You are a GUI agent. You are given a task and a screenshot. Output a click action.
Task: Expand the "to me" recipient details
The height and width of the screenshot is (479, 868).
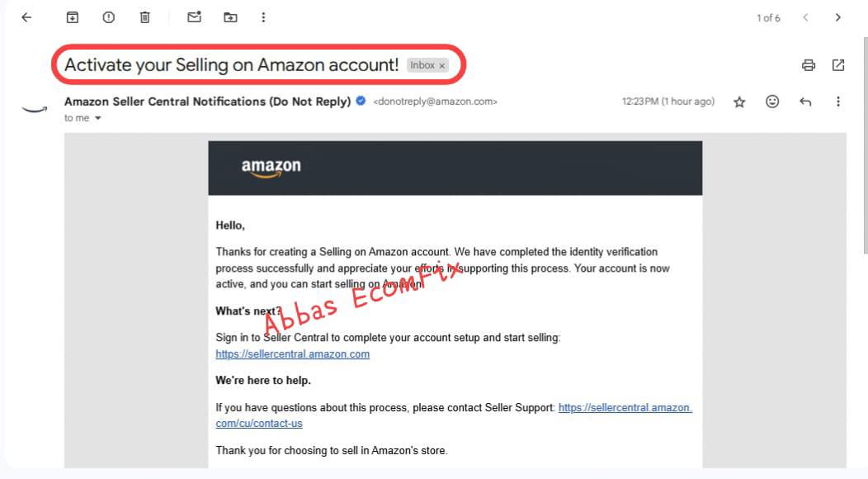click(98, 118)
